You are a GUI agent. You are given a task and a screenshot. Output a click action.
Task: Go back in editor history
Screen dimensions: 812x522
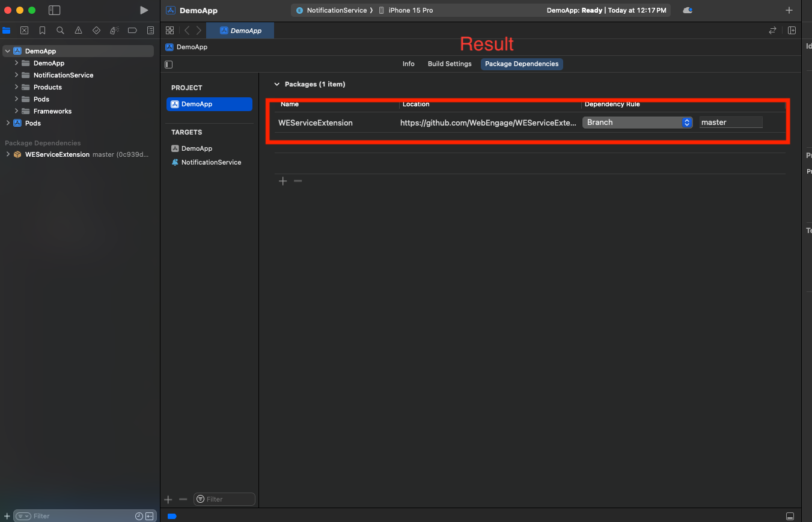pyautogui.click(x=187, y=30)
